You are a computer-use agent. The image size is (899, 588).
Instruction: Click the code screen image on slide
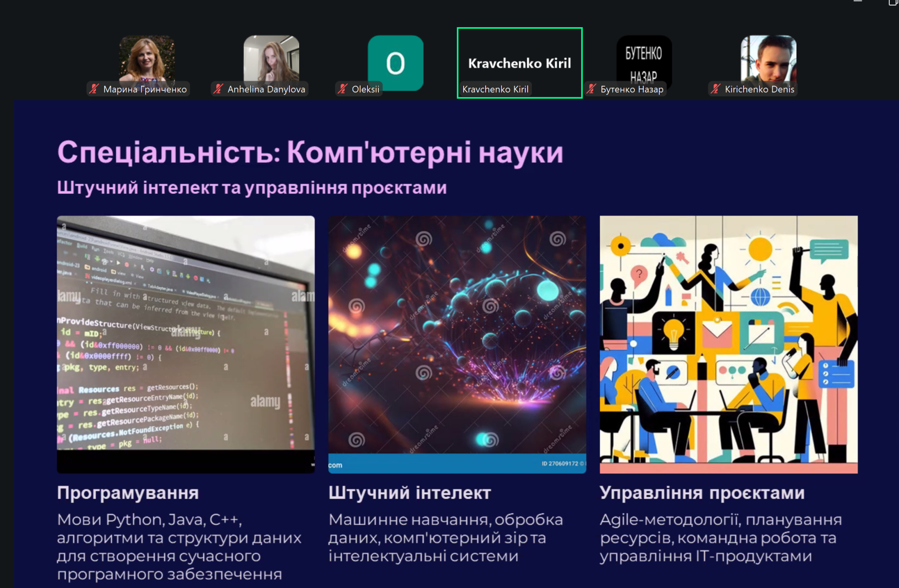[x=186, y=344]
